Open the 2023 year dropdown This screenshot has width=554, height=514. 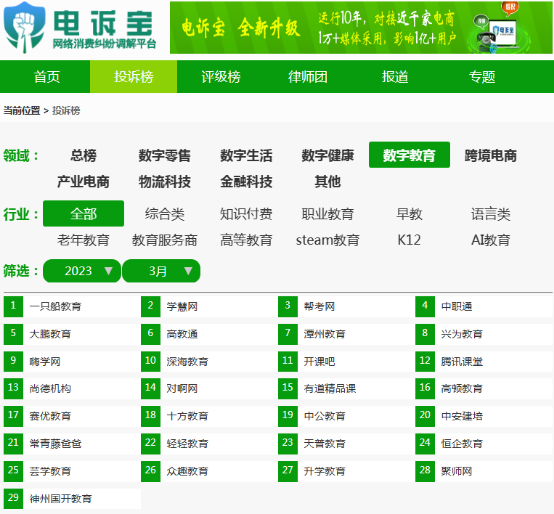(82, 271)
